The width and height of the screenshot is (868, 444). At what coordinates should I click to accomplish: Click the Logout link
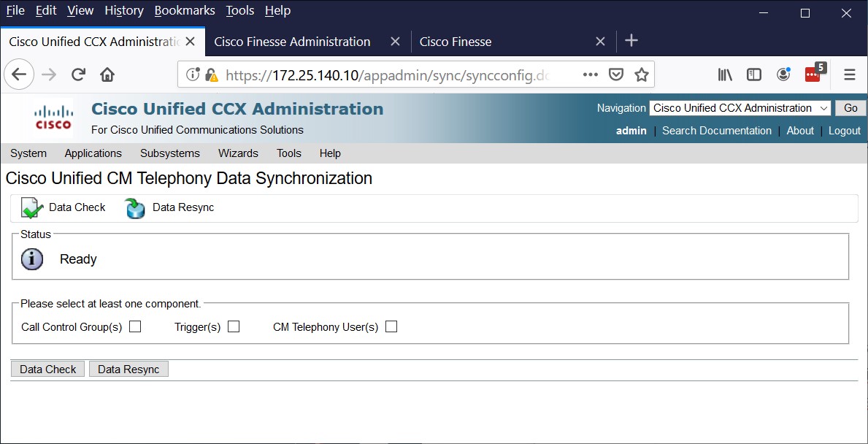(845, 131)
